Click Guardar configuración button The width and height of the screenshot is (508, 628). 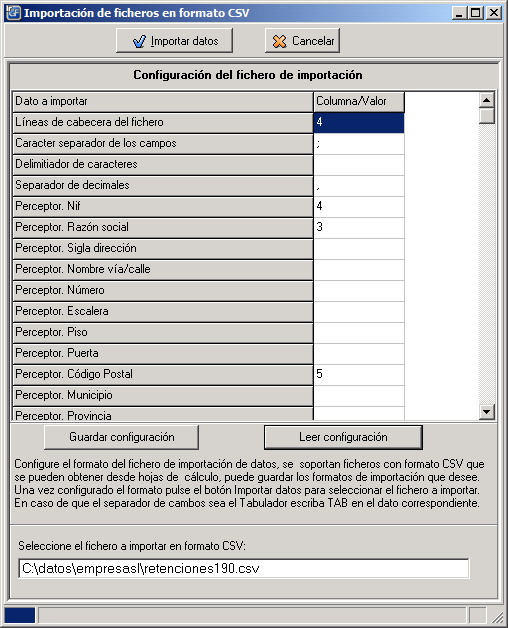(121, 437)
